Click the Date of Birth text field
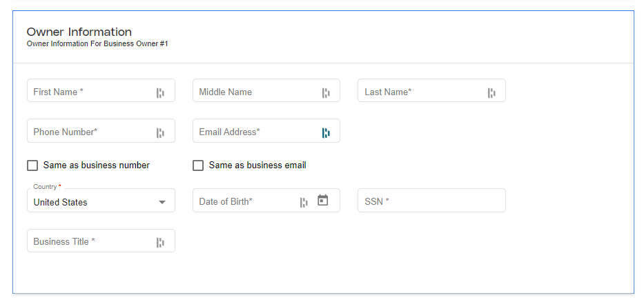Image resolution: width=644 pixels, height=302 pixels. point(266,201)
